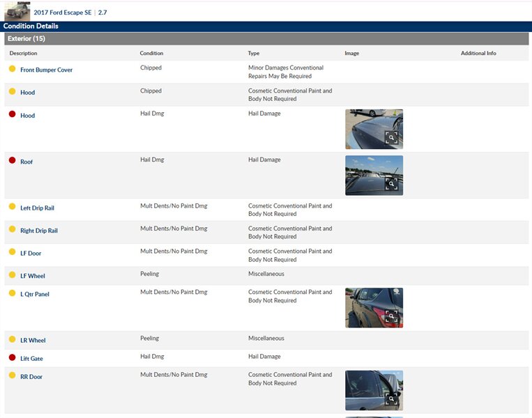Open the Front Bumper Cover link
This screenshot has height=418, width=532.
pos(47,70)
